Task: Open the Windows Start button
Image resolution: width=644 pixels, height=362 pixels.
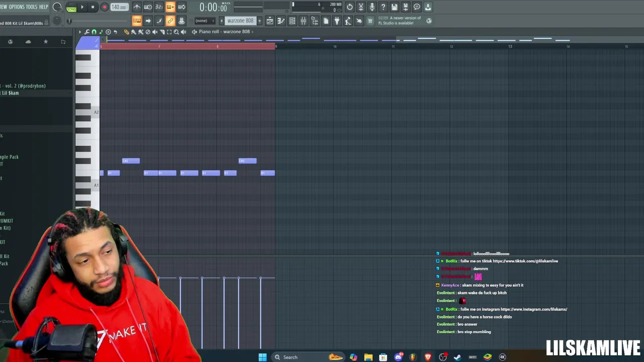Action: (x=263, y=357)
